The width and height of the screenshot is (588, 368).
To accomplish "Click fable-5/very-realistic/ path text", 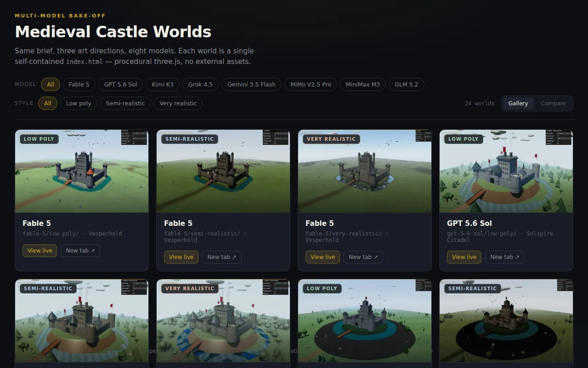I will click(344, 233).
